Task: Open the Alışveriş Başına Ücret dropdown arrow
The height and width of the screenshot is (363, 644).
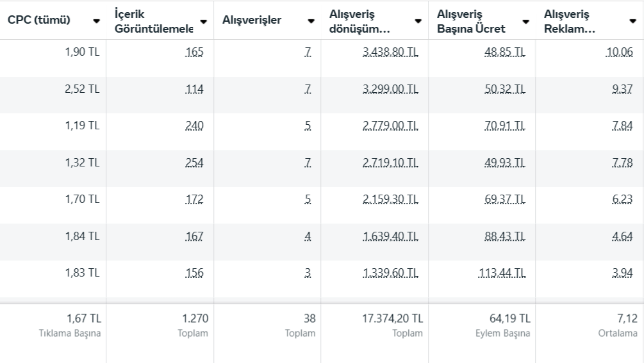Action: [x=526, y=21]
